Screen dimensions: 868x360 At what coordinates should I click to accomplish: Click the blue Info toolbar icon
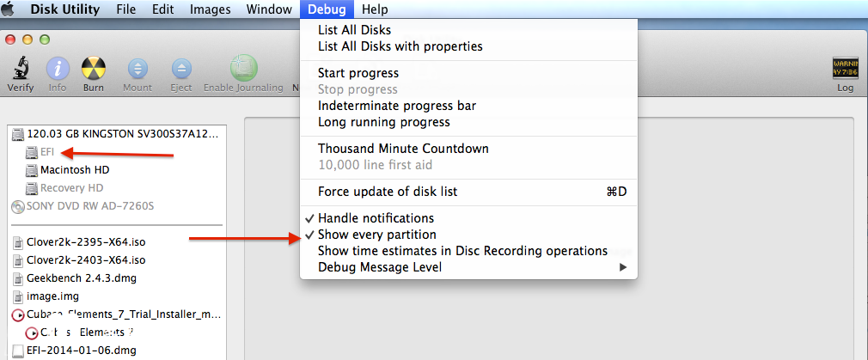click(58, 69)
